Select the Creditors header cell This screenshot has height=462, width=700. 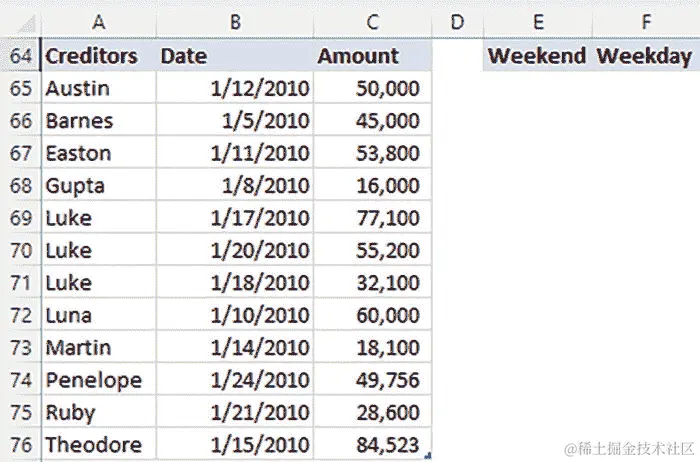point(98,56)
